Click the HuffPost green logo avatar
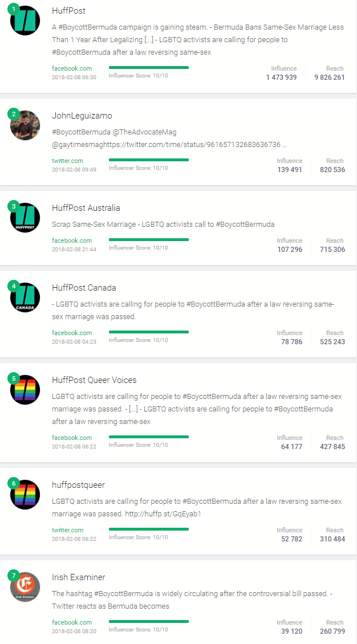This screenshot has height=644, width=357. click(25, 21)
